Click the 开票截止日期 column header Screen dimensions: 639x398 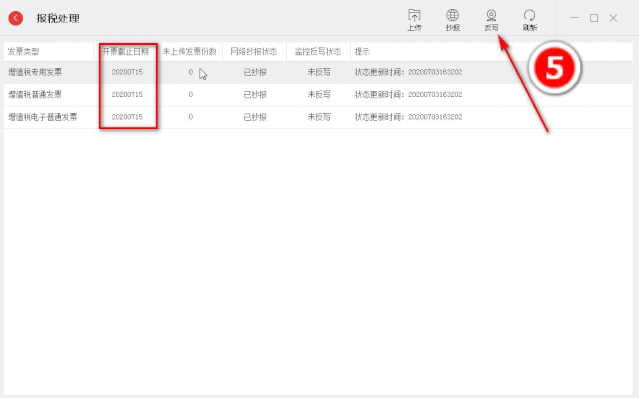[126, 51]
